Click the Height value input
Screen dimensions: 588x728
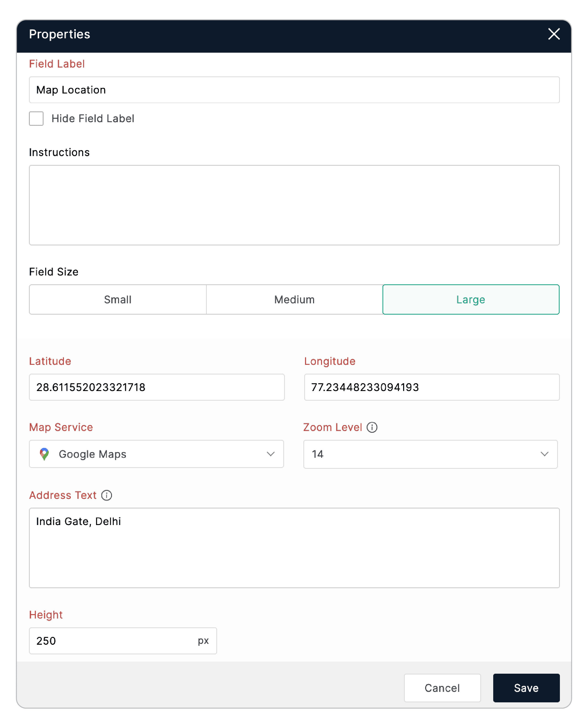pyautogui.click(x=112, y=641)
